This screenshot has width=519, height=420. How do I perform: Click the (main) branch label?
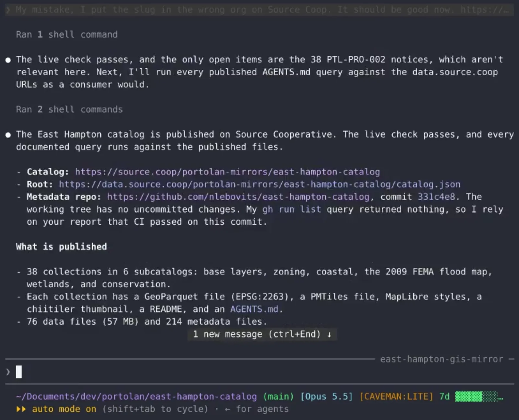coord(278,396)
